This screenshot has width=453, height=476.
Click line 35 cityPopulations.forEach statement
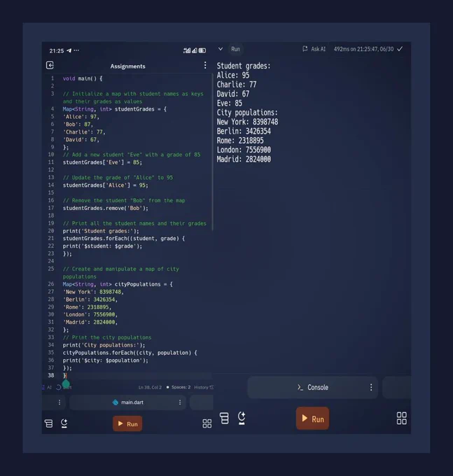point(130,352)
